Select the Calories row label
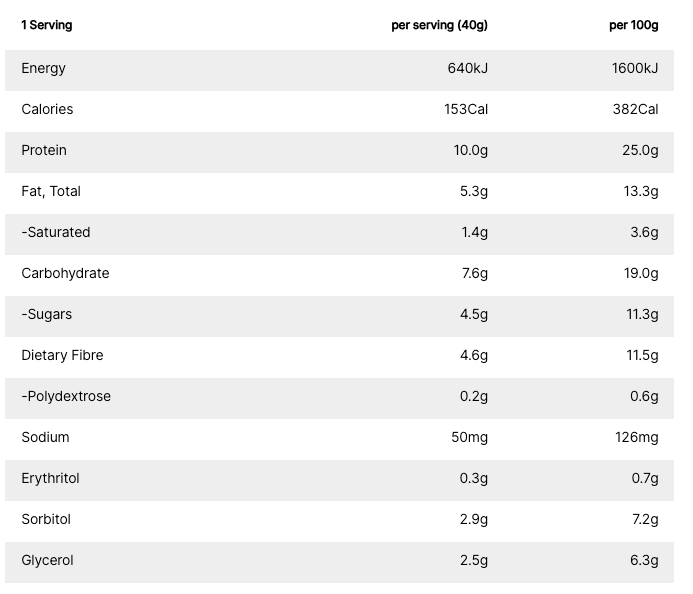Screen dimensions: 693x594 47,109
